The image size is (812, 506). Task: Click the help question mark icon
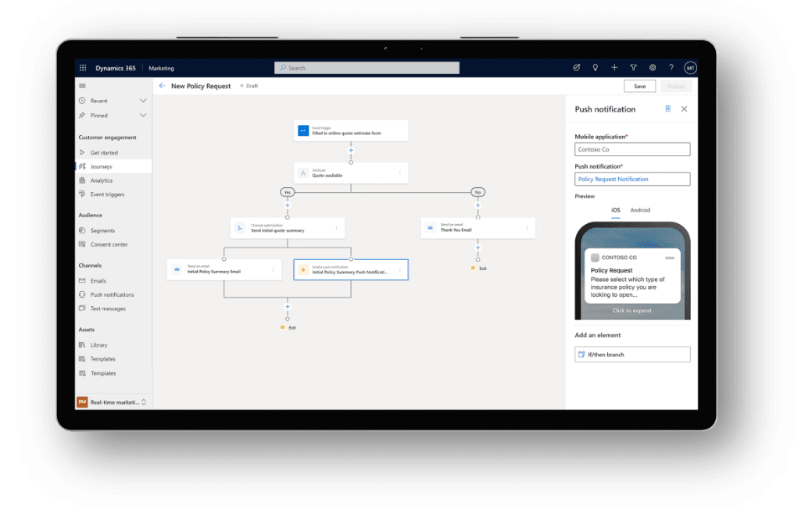[x=671, y=68]
